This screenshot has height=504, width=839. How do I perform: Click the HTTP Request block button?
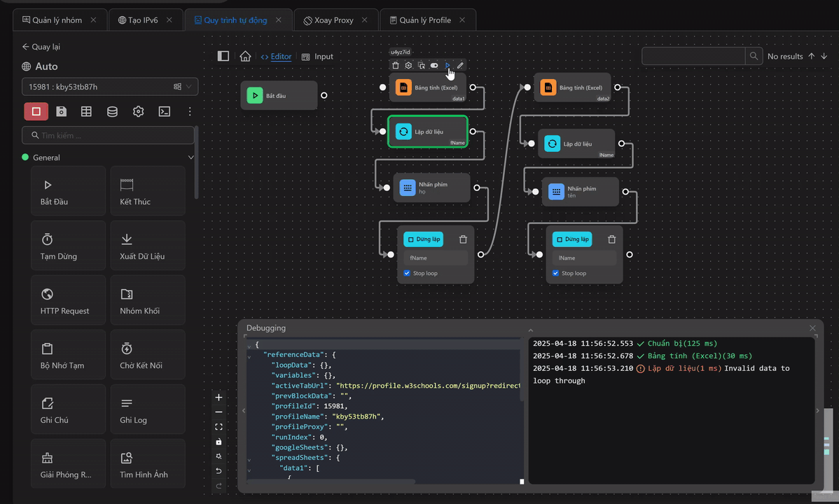click(x=68, y=300)
